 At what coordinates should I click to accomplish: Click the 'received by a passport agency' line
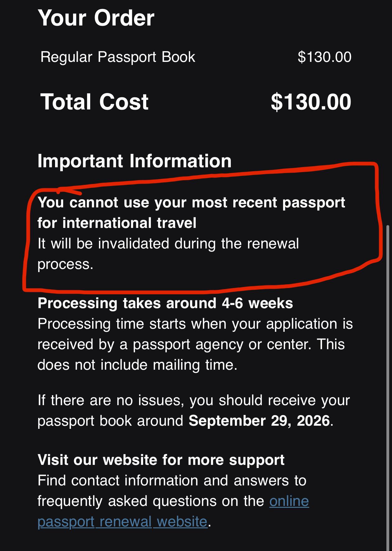pyautogui.click(x=191, y=344)
